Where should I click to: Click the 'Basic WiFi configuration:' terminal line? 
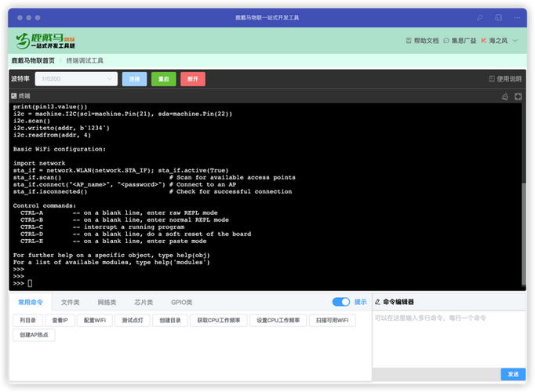coord(60,149)
